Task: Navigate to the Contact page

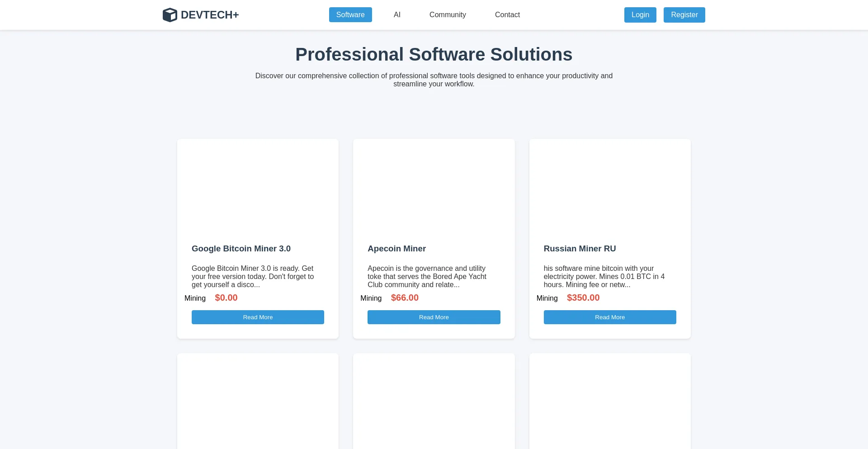Action: 507,15
